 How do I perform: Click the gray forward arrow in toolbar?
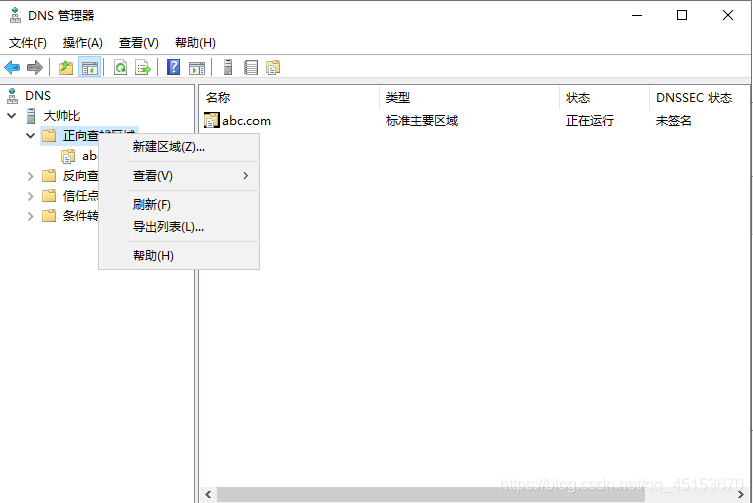click(x=35, y=67)
